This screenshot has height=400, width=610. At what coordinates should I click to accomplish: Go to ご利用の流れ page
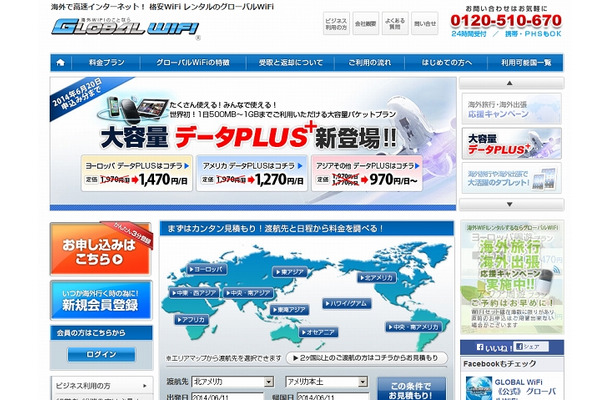click(370, 63)
